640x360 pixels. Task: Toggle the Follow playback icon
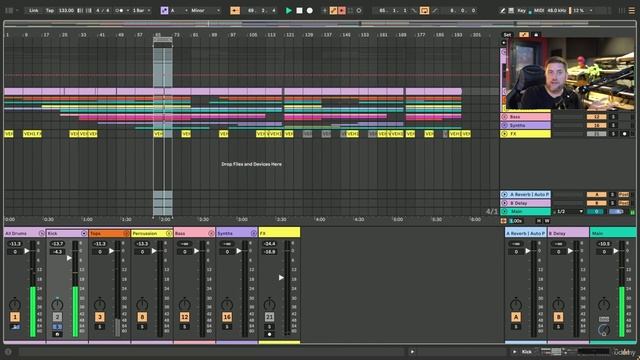click(x=235, y=11)
